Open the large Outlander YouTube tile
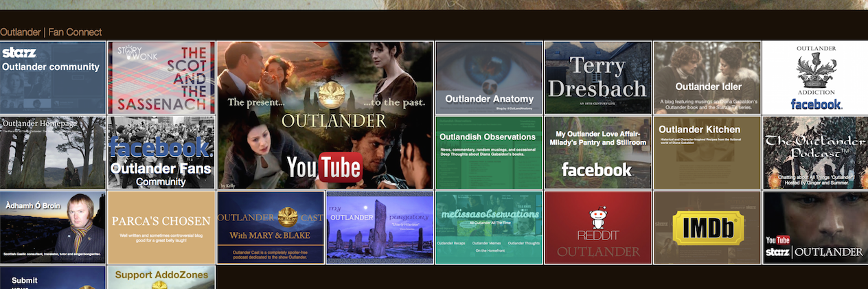The height and width of the screenshot is (289, 868). (x=325, y=115)
